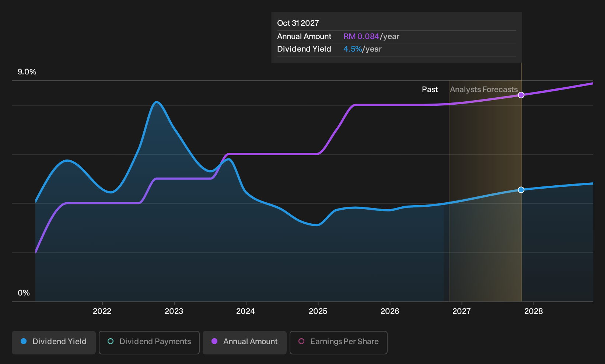Select the blue Dividend Yield data point marker
This screenshot has height=364, width=605.
(521, 190)
